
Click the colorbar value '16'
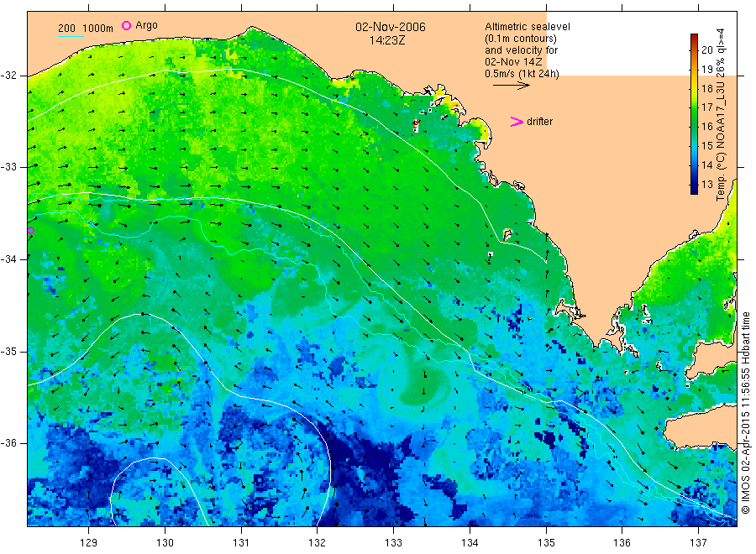(706, 126)
